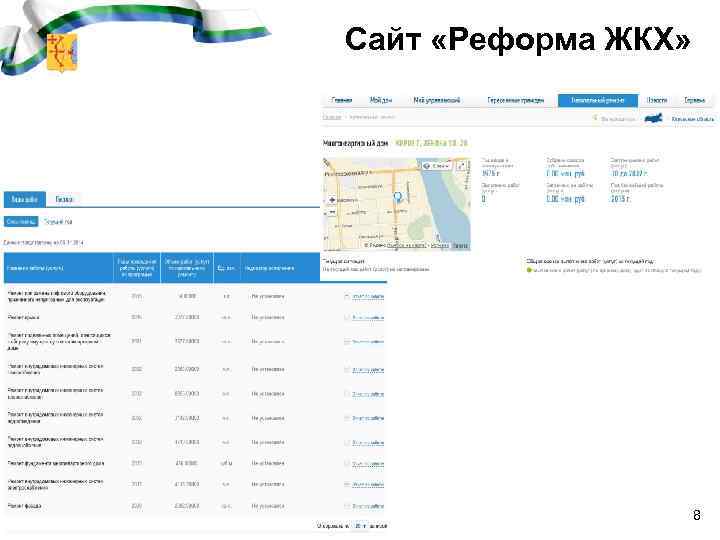
Task: Open the Мой управляющий navigation tab
Action: pos(436,100)
